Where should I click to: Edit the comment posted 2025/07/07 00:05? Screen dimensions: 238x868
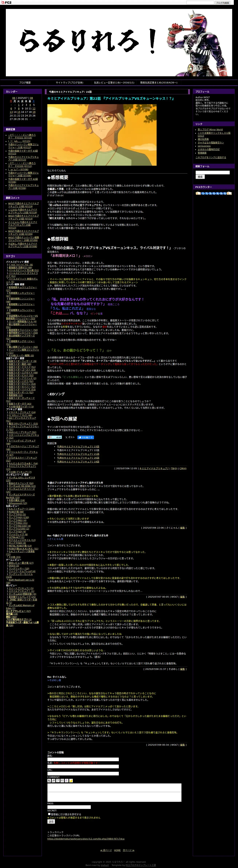(x=182, y=597)
